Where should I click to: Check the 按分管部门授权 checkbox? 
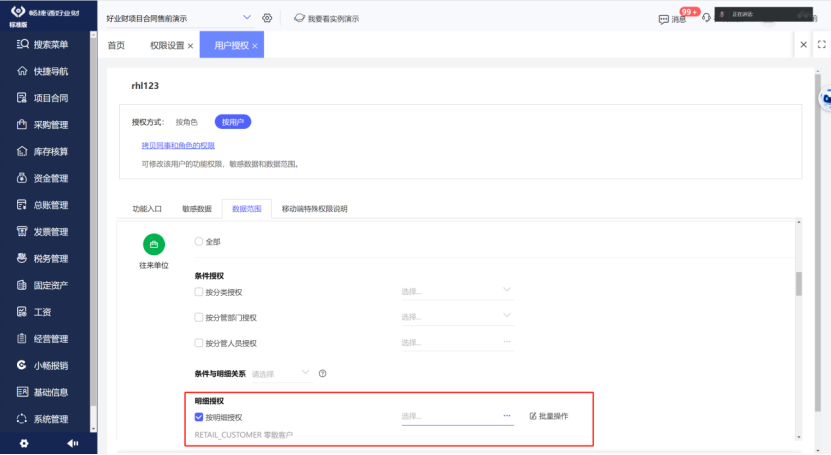199,317
